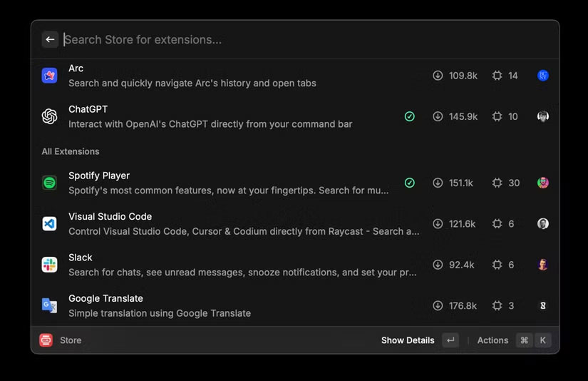
Task: Click the Visual Studio Code icon
Action: (49, 223)
